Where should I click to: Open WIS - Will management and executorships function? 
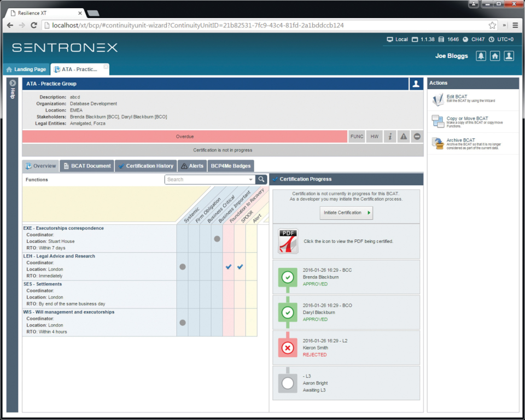[x=69, y=312]
